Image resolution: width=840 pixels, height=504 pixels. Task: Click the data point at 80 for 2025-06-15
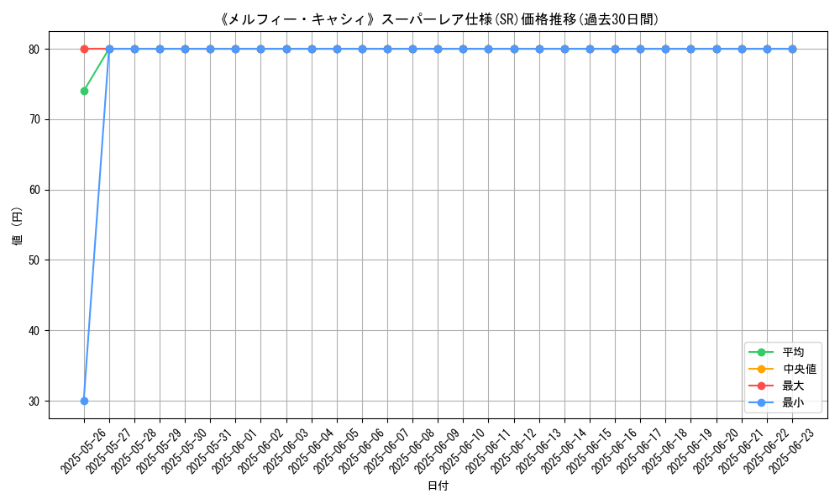pos(590,50)
